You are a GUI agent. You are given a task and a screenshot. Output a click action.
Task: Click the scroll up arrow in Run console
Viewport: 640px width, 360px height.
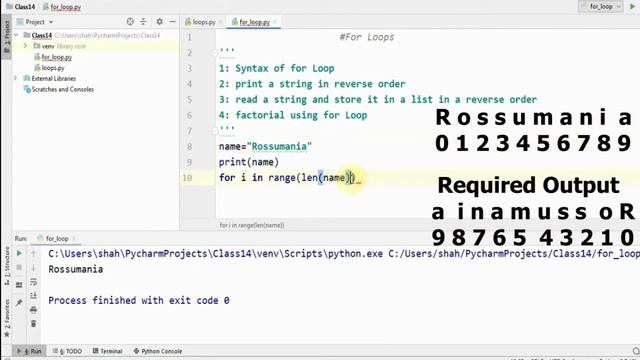[x=33, y=253]
